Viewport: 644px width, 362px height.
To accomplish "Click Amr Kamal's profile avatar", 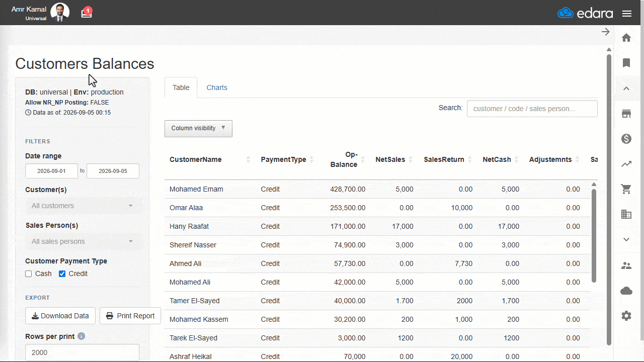I will click(x=60, y=13).
